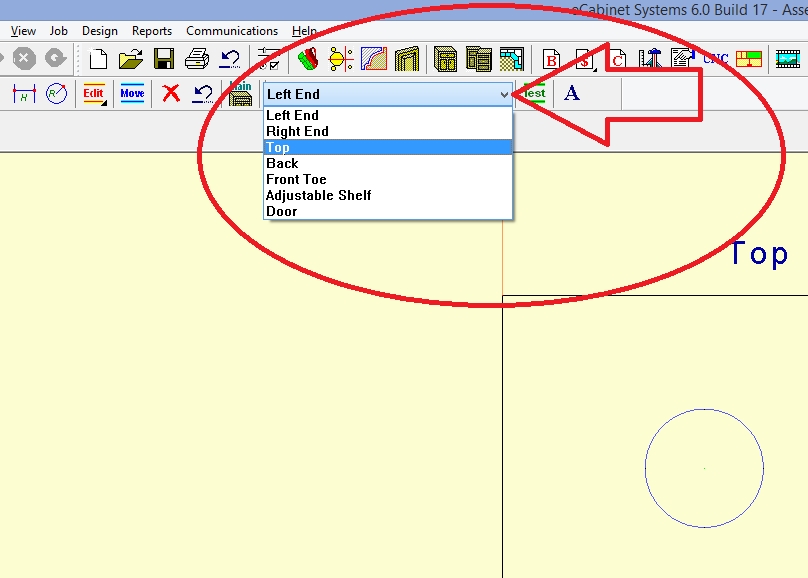Open the Reports menu
Image resolution: width=808 pixels, height=578 pixels.
152,31
